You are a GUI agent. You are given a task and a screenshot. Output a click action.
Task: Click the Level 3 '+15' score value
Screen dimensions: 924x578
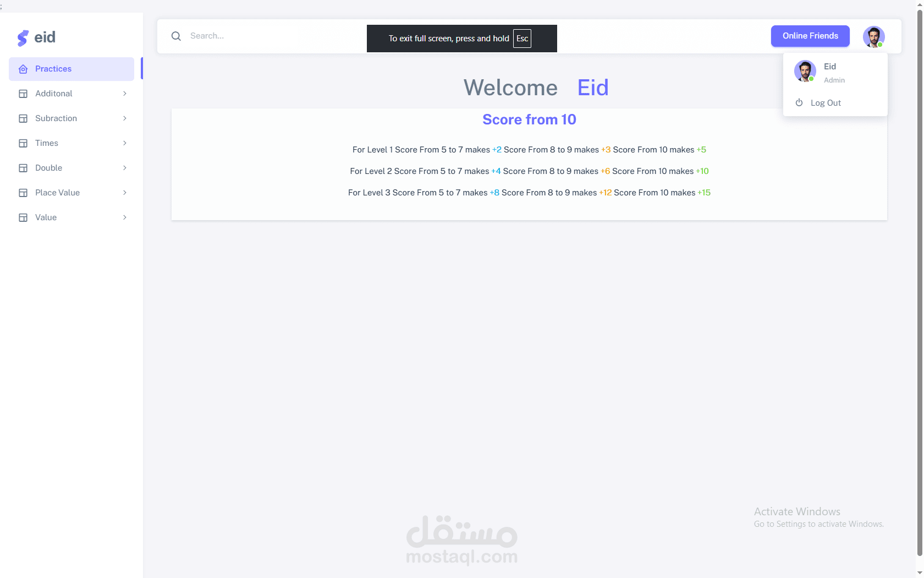click(x=704, y=193)
